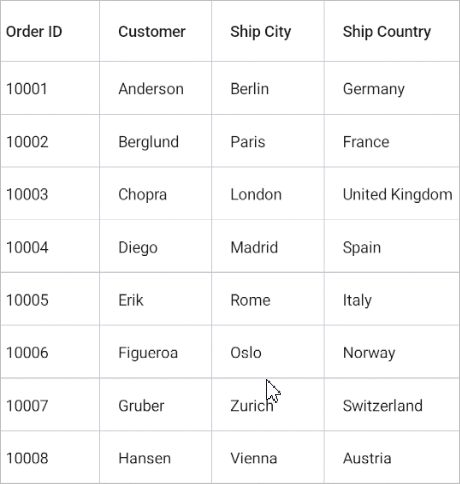Click the Chopra customer cell
Image resolution: width=460 pixels, height=484 pixels.
point(155,194)
